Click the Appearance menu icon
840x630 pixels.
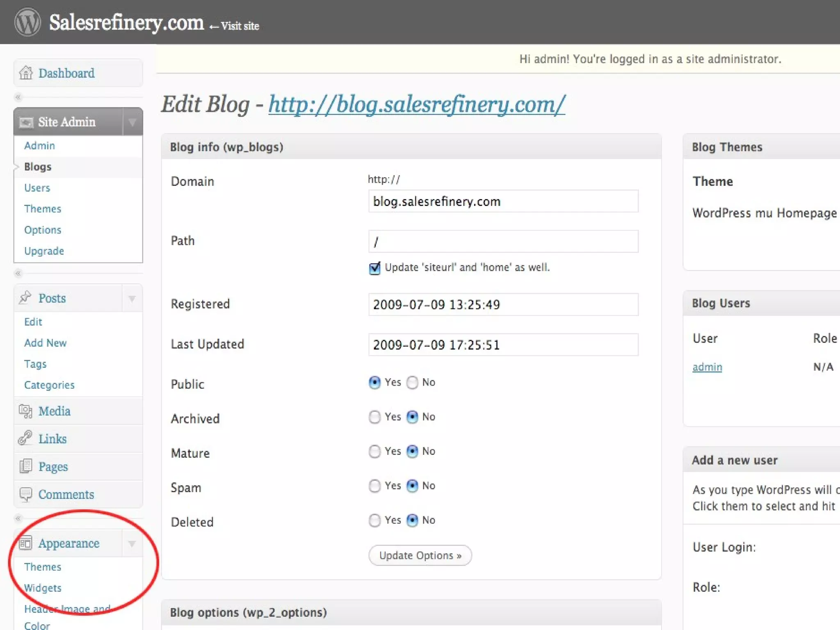[x=25, y=543]
